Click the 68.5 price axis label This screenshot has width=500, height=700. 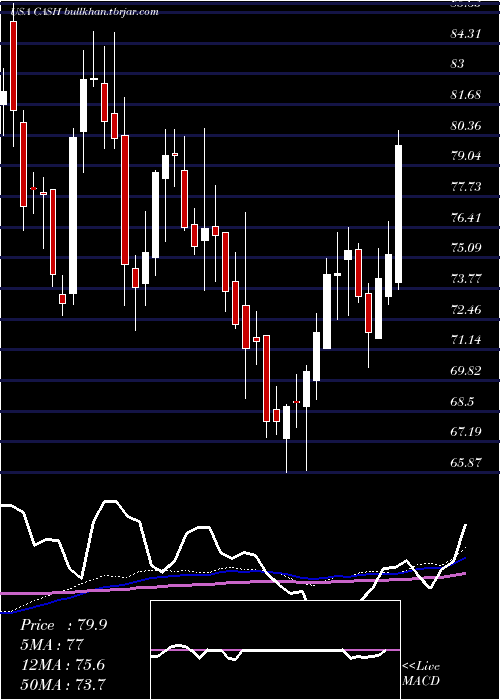pyautogui.click(x=462, y=401)
